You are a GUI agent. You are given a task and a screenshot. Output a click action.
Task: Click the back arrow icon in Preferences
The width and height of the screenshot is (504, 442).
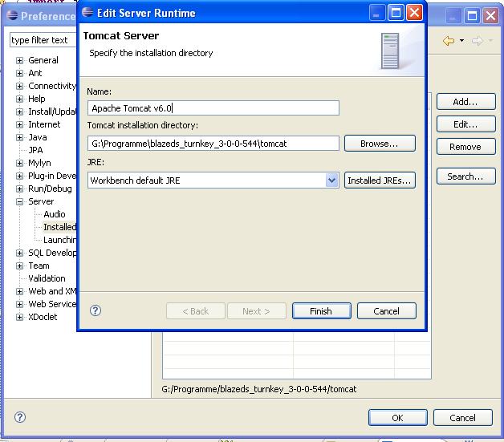(449, 41)
